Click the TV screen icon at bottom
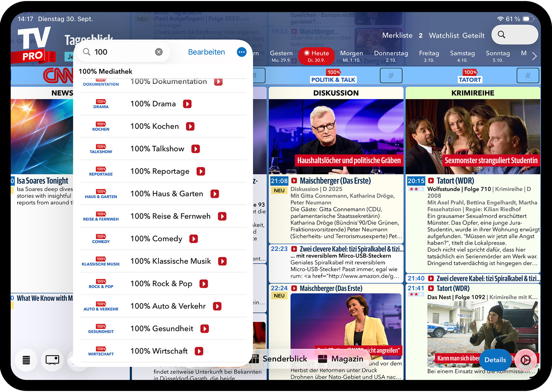 (52, 360)
